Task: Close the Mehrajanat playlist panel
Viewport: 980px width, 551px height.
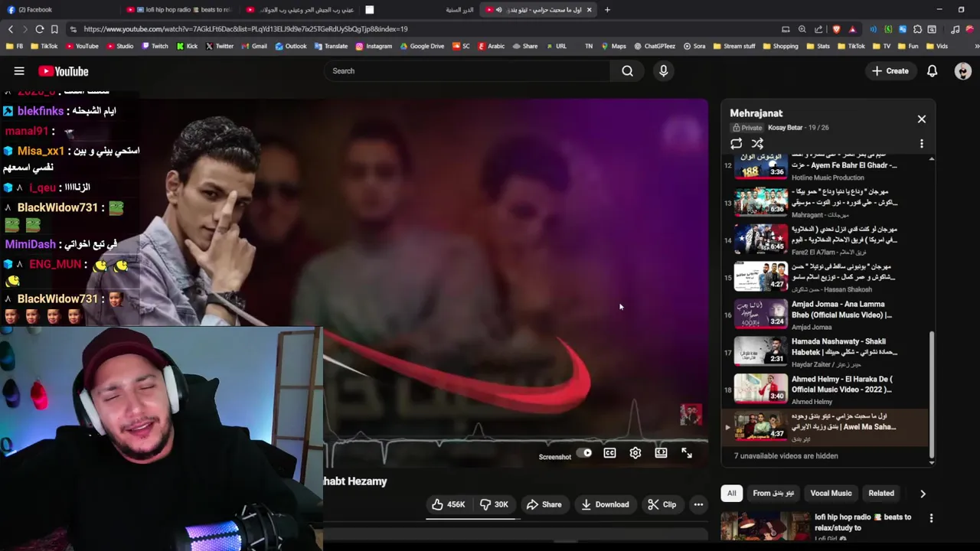Action: tap(922, 119)
